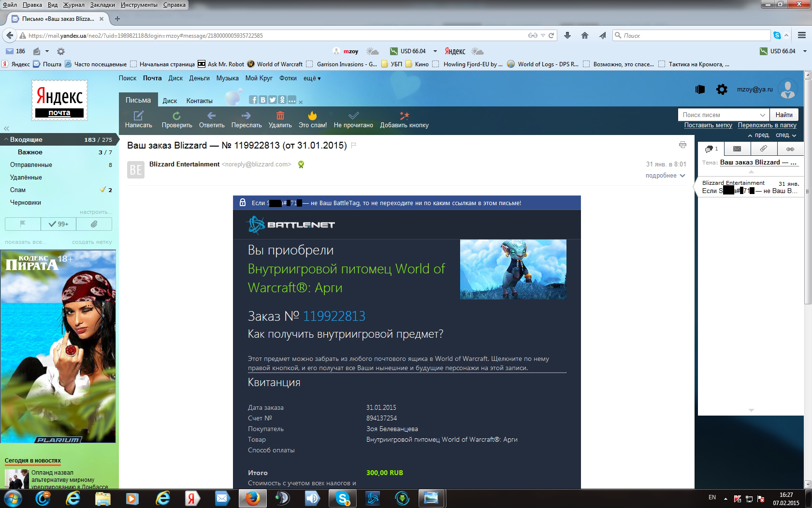This screenshot has height=508, width=812.
Task: Open the ещё dropdown in the top navigation
Action: pos(312,78)
